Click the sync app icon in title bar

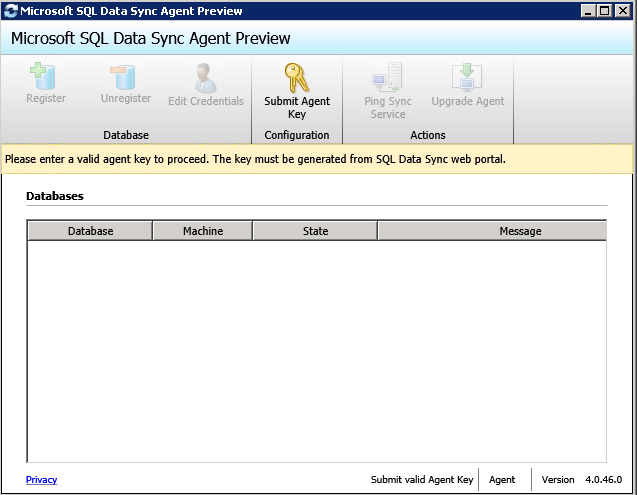[x=11, y=11]
